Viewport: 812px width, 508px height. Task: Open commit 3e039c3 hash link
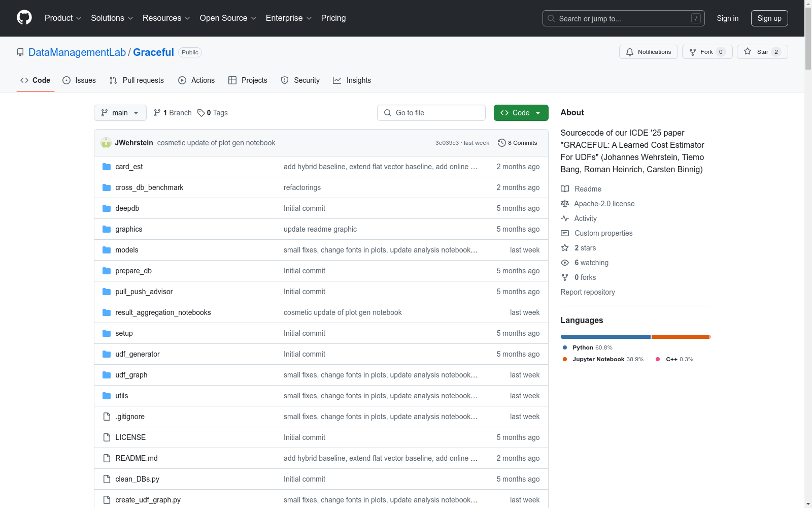447,143
